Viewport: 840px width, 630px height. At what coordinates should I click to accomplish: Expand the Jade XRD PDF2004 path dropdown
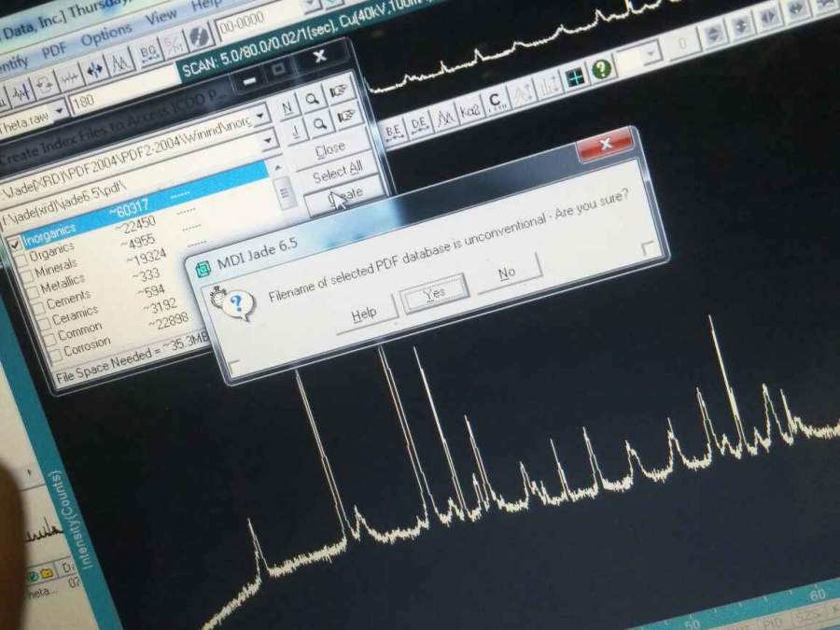pyautogui.click(x=269, y=141)
